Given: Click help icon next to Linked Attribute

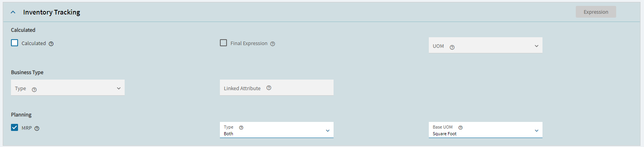Looking at the screenshot, I should click(x=269, y=88).
